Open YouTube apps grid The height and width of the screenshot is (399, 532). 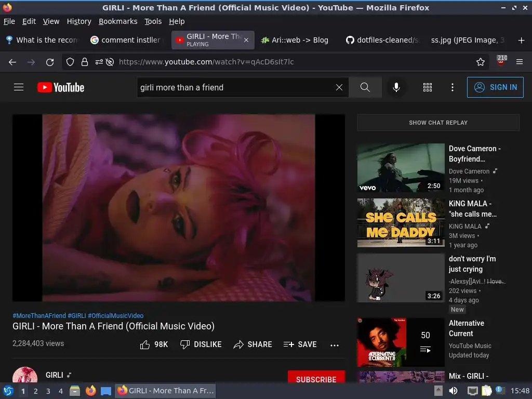tap(428, 87)
